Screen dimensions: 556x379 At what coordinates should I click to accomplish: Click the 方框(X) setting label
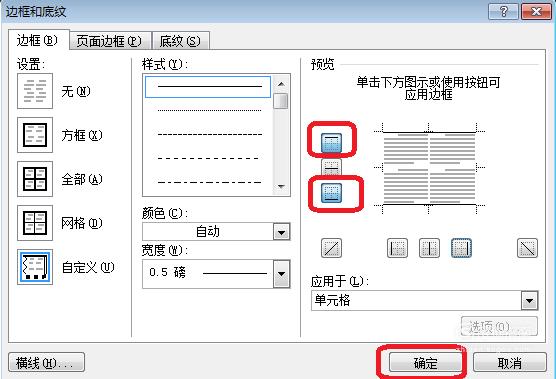(82, 135)
